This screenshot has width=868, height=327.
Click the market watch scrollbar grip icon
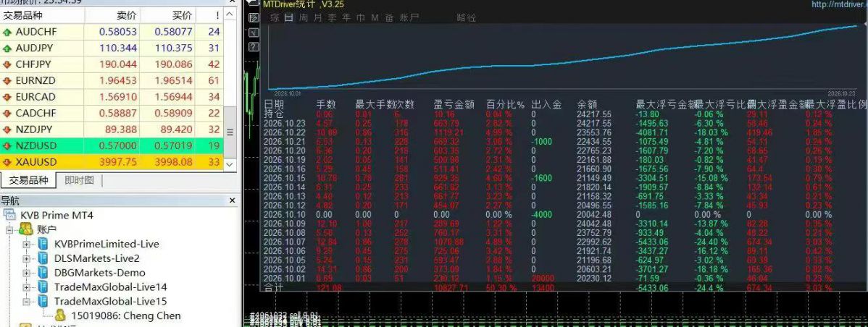tap(230, 132)
